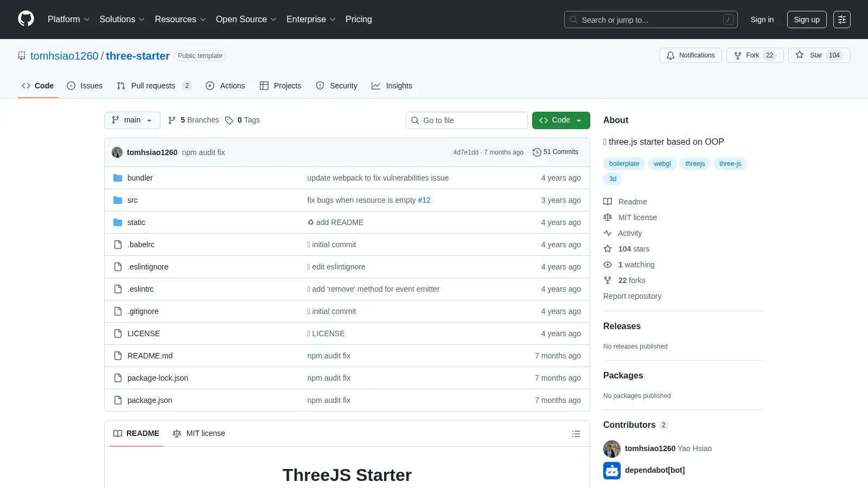Click Report repository link
The height and width of the screenshot is (488, 868).
coord(632,296)
